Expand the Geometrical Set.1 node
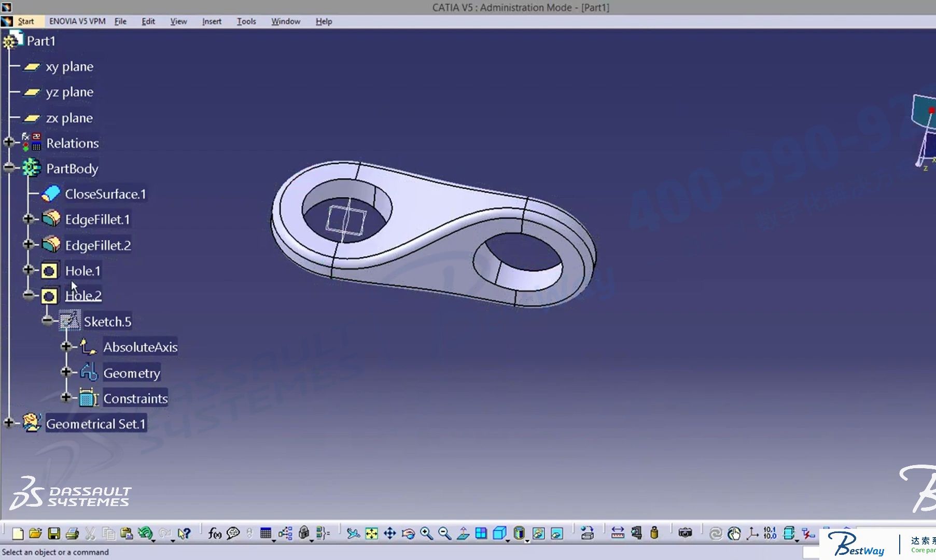Screen dimensions: 936x560 9,423
